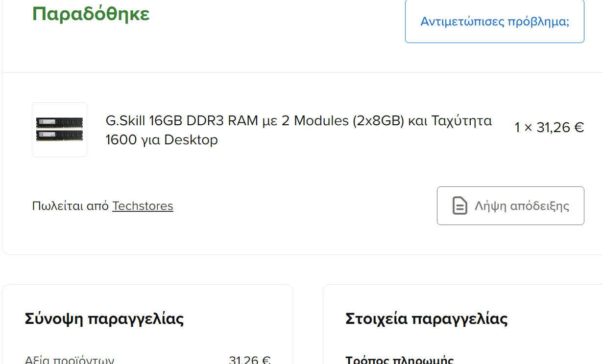Click the 'Τρόπος πληρωμής' label
The image size is (603, 364).
[399, 360]
